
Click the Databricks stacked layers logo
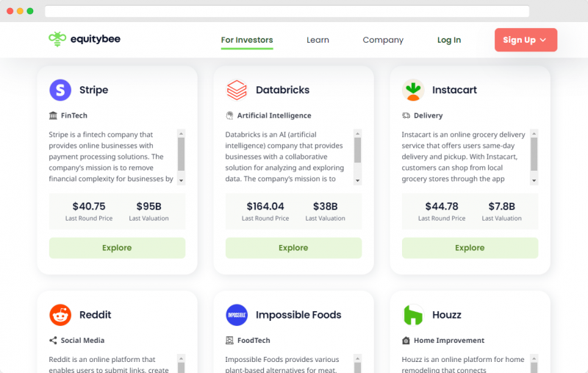(237, 90)
